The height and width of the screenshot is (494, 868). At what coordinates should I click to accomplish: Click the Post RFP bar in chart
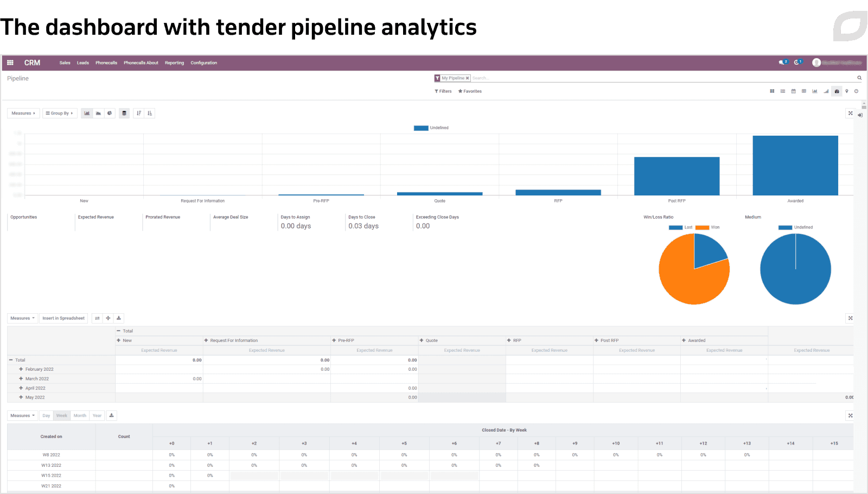click(x=676, y=176)
